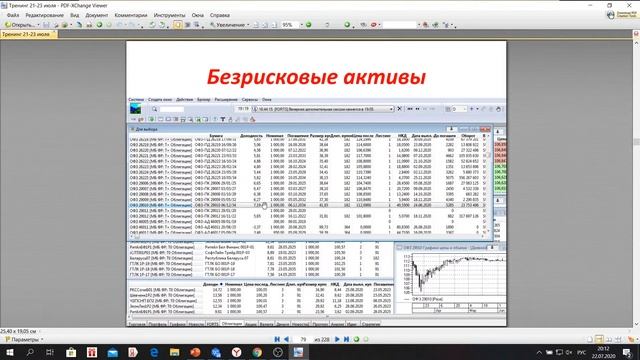
Task: Open Task View from taskbar
Action: coord(50,352)
